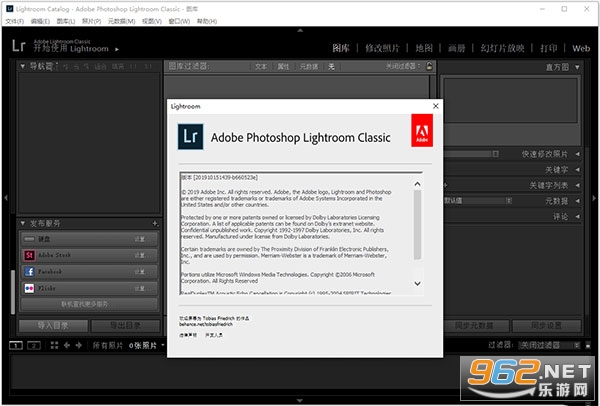Collapse the left panel group arrow
This screenshot has width=600, height=406.
point(6,198)
